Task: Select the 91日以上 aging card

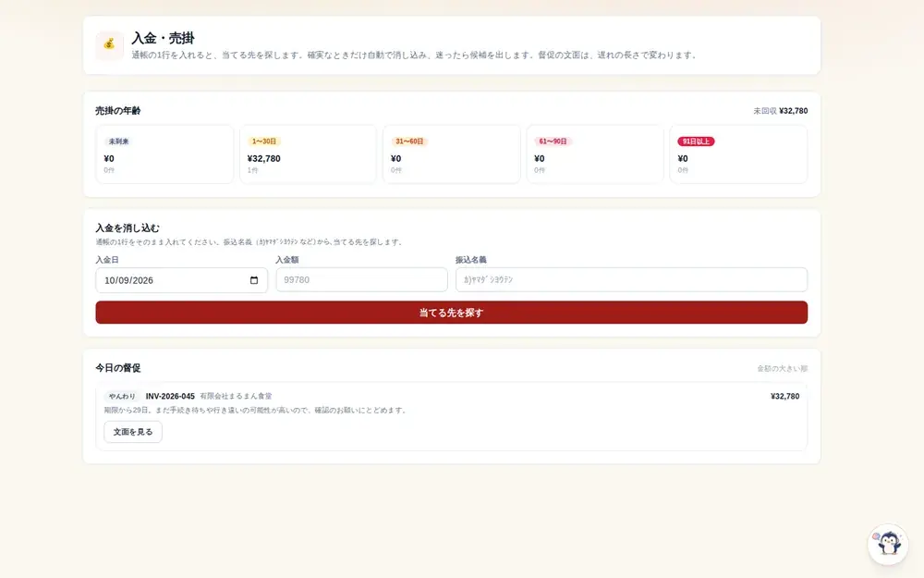Action: (x=738, y=154)
